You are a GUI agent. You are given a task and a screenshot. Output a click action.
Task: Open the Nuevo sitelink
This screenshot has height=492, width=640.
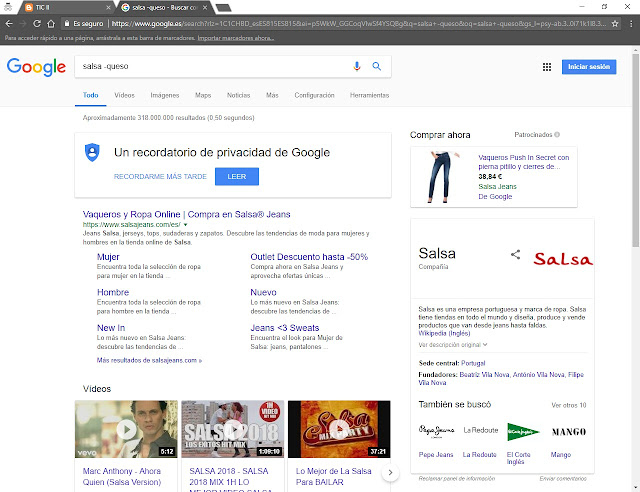point(263,292)
